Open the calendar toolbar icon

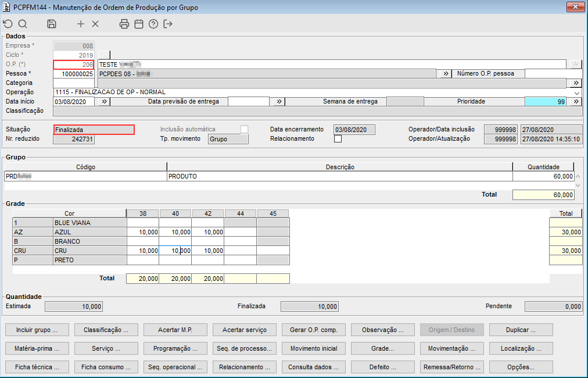pos(139,24)
